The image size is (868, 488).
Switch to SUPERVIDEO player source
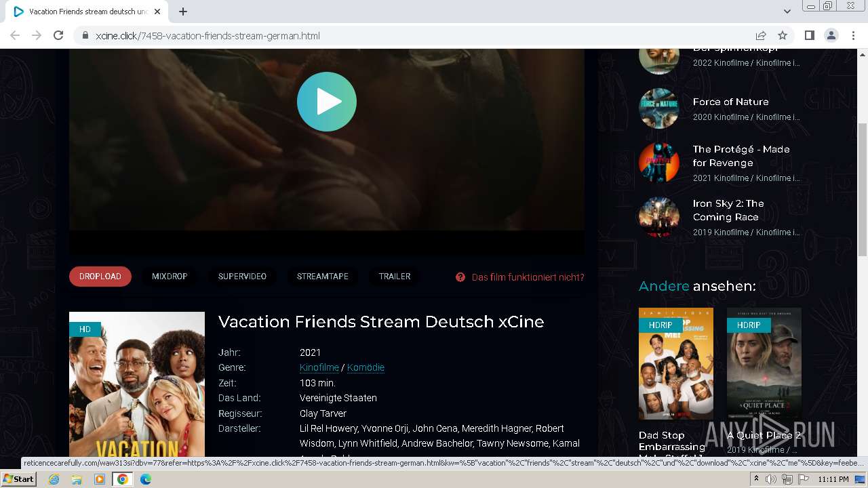pyautogui.click(x=242, y=277)
